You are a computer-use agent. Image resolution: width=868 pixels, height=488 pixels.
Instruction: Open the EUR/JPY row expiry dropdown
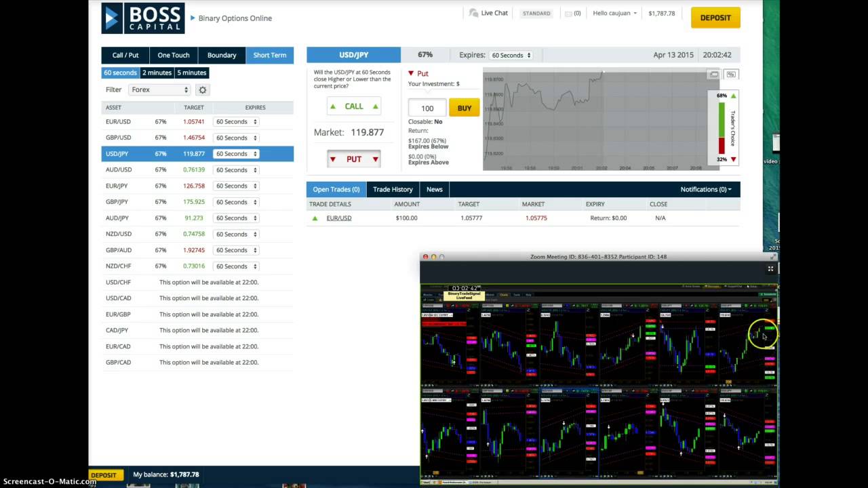235,186
